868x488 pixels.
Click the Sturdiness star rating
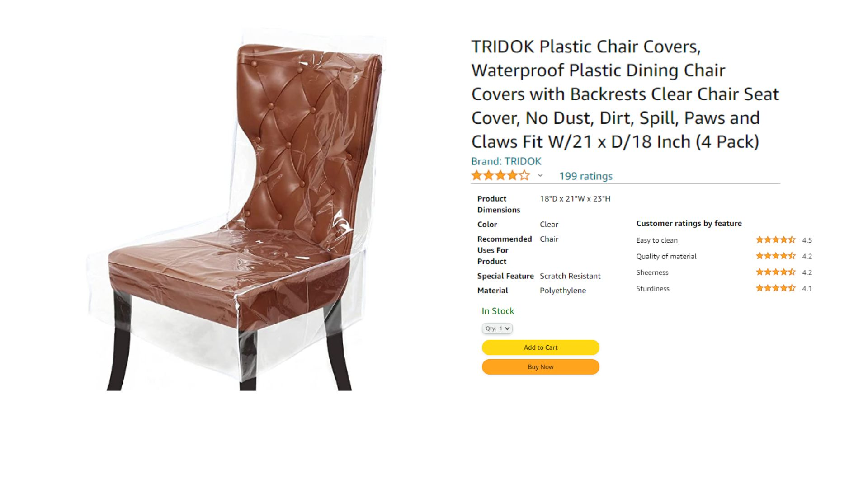(776, 288)
